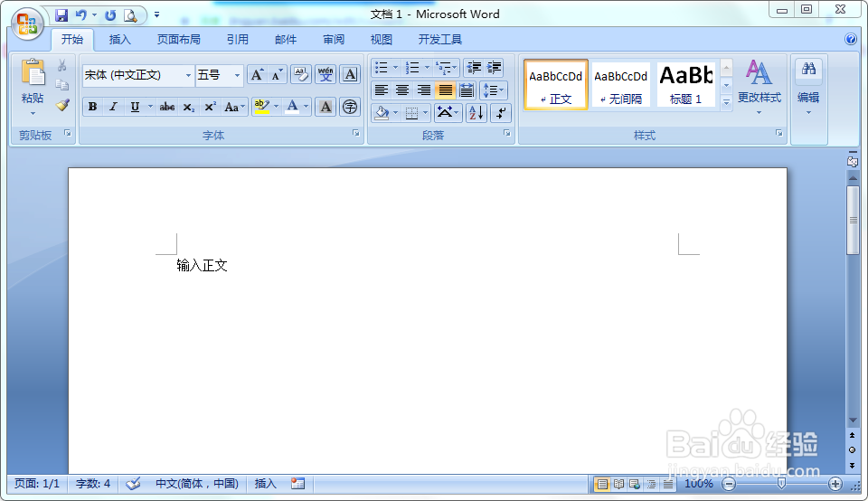Screen dimensions: 868x501
Task: Show paragraph marks icon
Action: [x=500, y=113]
